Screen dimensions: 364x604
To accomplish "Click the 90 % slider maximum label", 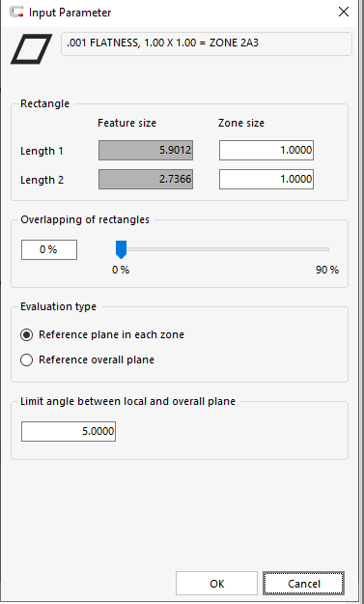I will (x=327, y=270).
